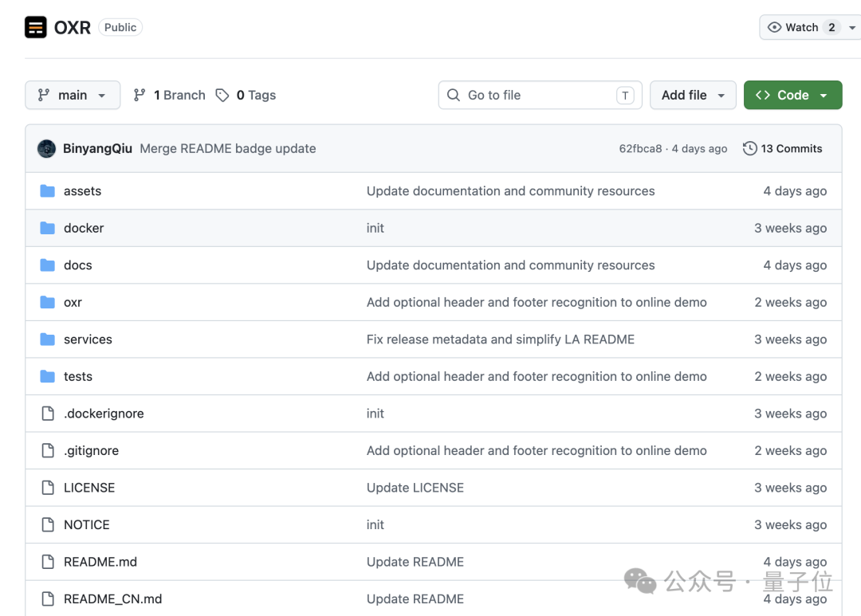
Task: Open commit hash 62fbca8
Action: (640, 149)
